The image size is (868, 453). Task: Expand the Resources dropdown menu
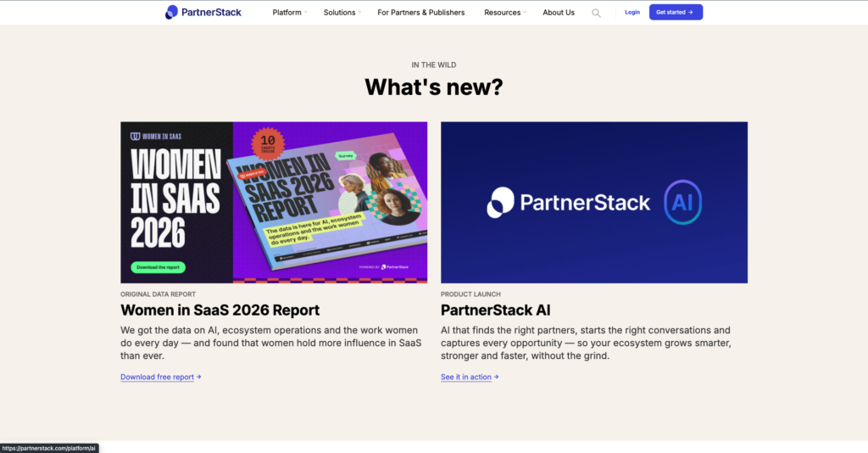coord(505,12)
